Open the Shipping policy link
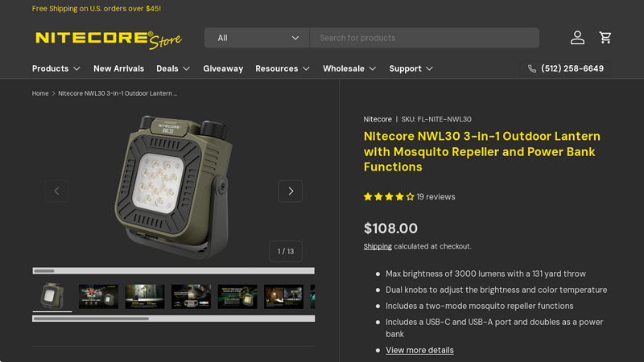The width and height of the screenshot is (644, 362). tap(378, 246)
